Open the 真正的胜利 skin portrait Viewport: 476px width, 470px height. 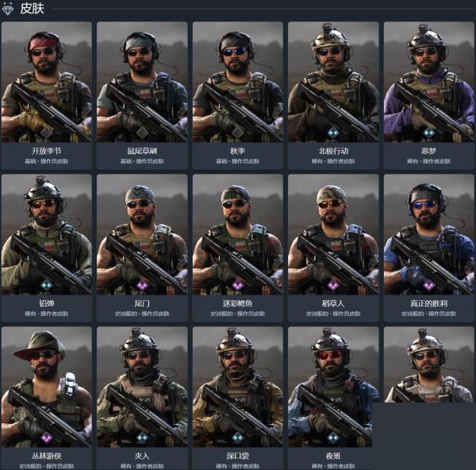(428, 234)
